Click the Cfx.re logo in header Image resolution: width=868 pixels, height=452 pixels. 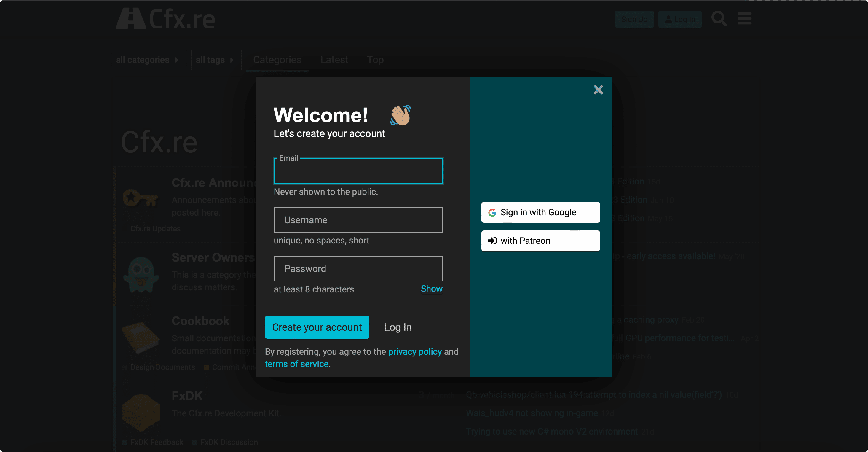tap(165, 19)
